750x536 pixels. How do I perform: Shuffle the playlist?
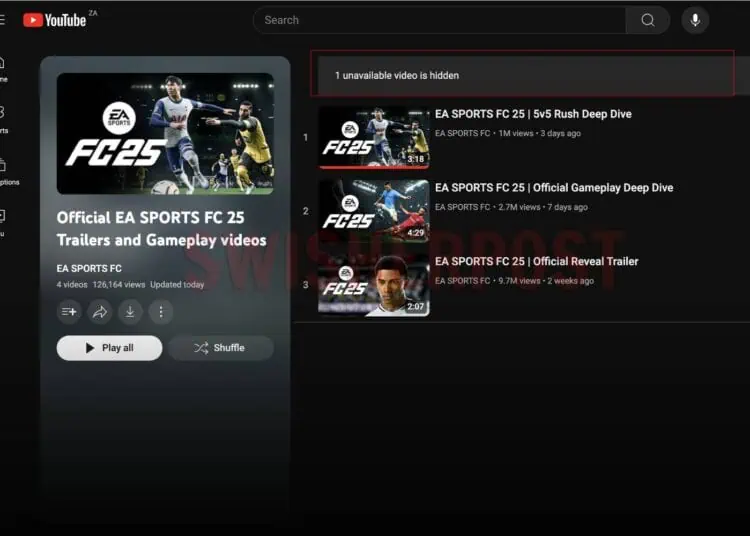(220, 348)
